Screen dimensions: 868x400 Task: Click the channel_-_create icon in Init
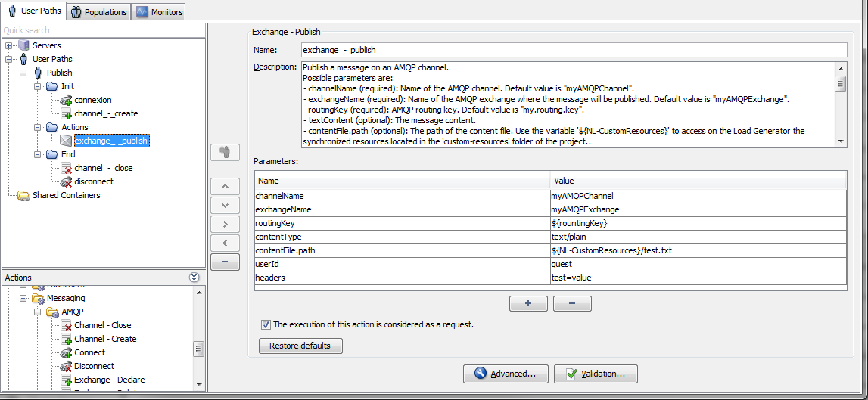(66, 113)
